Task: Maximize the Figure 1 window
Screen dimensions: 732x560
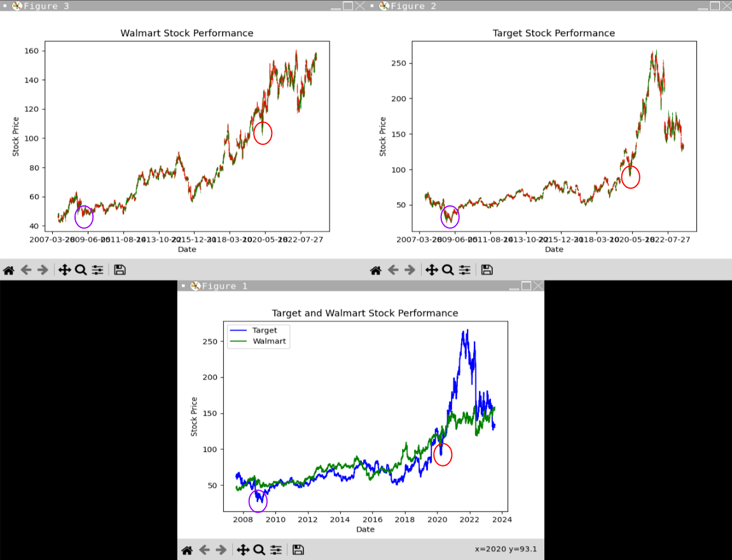Action: [x=526, y=285]
